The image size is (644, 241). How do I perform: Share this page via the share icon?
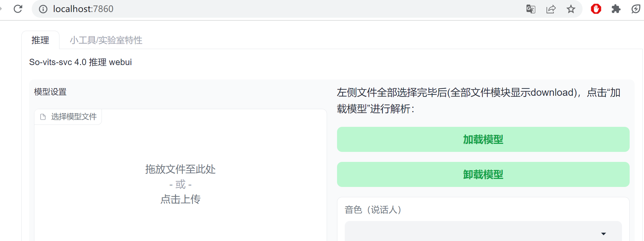pyautogui.click(x=551, y=9)
